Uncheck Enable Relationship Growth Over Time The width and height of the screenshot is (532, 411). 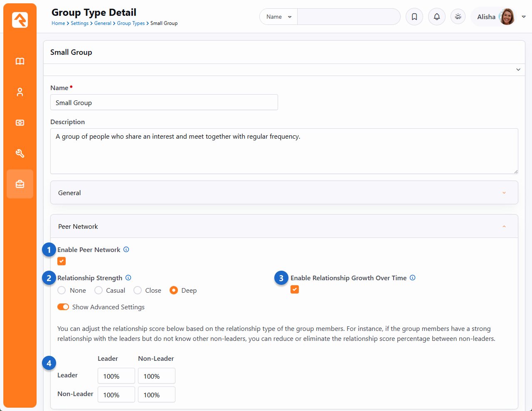point(295,289)
